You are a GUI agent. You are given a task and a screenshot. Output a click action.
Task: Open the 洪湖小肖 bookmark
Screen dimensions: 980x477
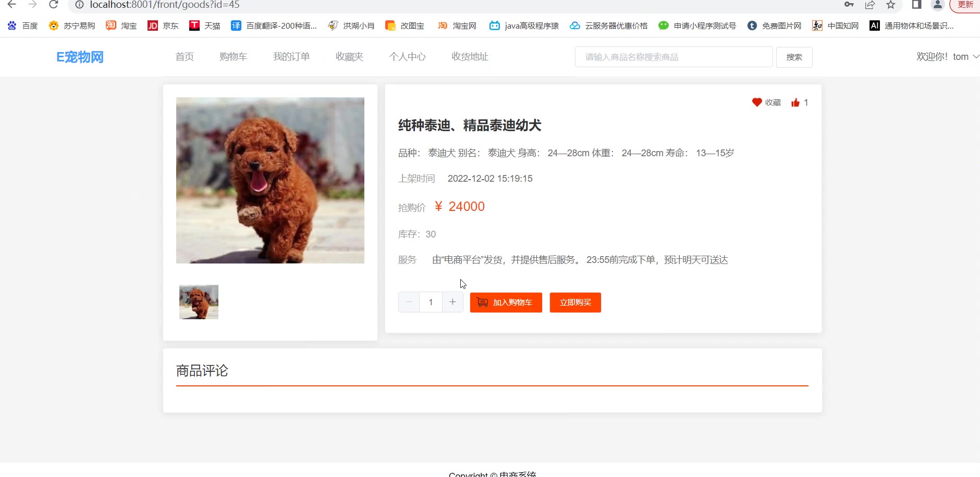coord(351,26)
